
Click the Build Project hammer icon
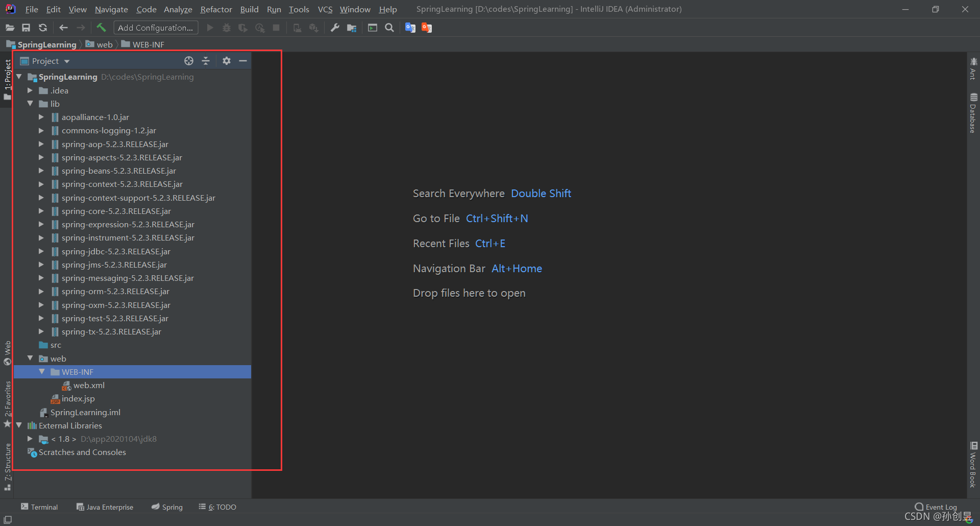click(x=101, y=28)
